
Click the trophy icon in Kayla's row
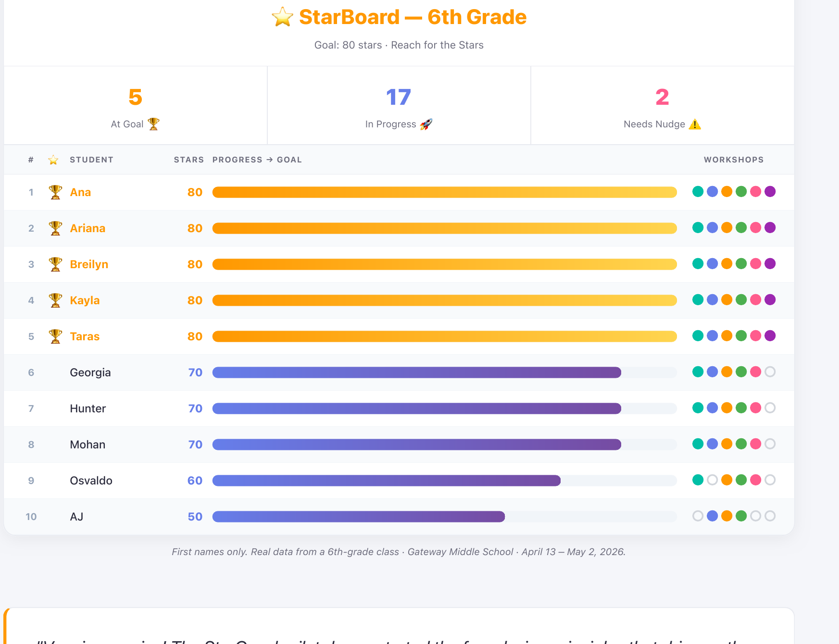pyautogui.click(x=55, y=300)
